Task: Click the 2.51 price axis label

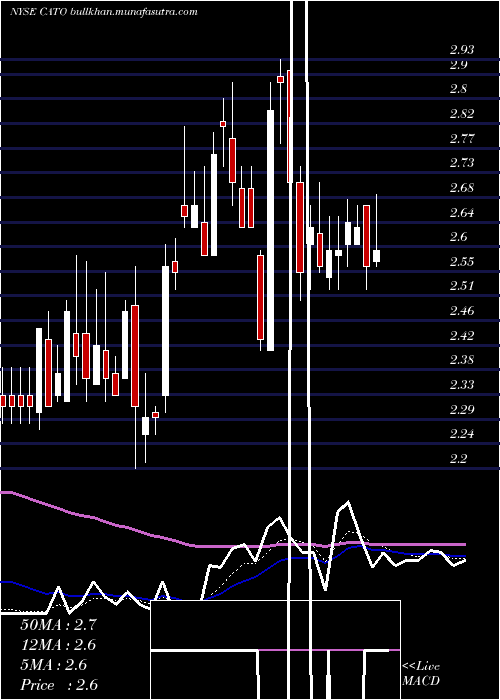Action: [x=462, y=286]
